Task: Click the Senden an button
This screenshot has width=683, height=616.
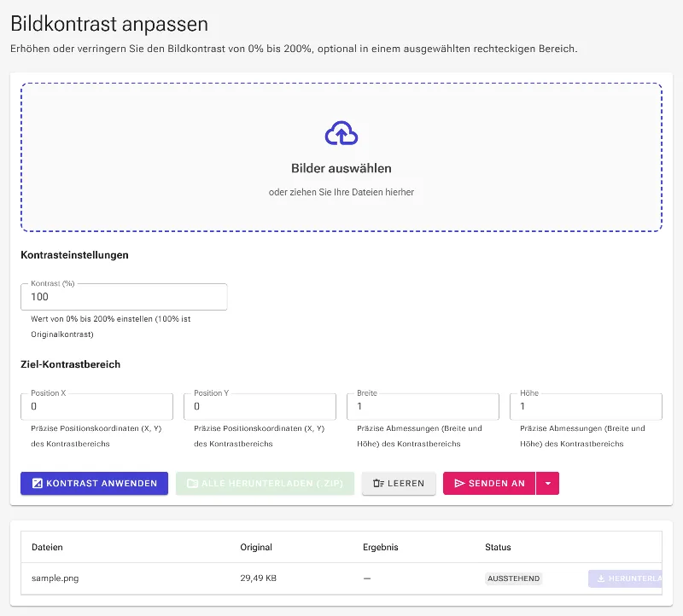Action: click(489, 483)
